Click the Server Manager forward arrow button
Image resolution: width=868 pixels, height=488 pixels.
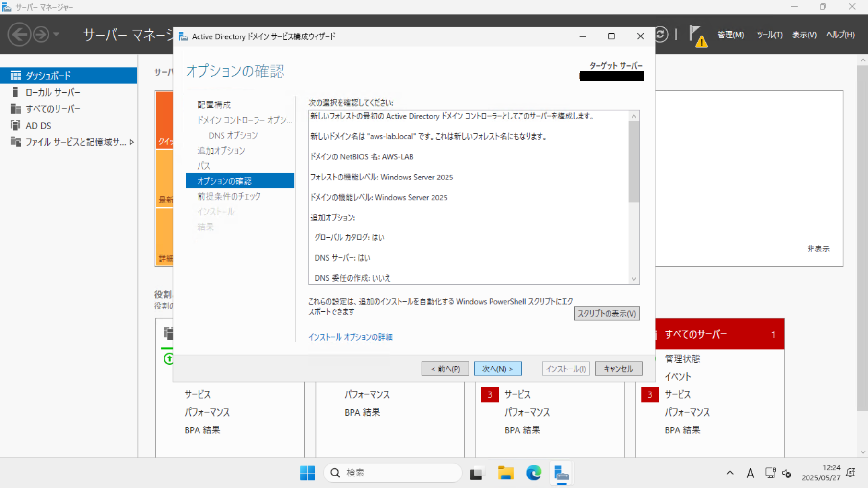(41, 35)
